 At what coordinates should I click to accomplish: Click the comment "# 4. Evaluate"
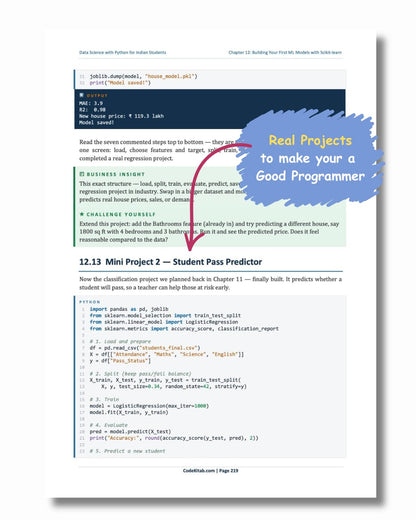(x=108, y=425)
